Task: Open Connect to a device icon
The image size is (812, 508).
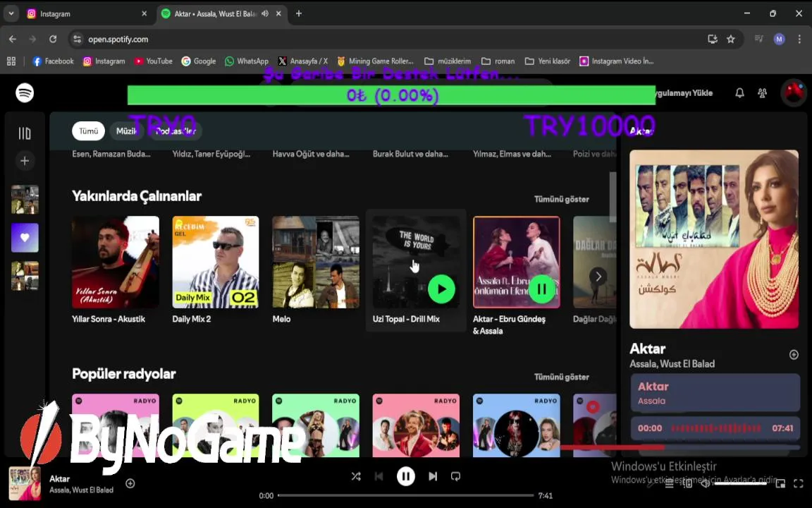Action: click(687, 483)
